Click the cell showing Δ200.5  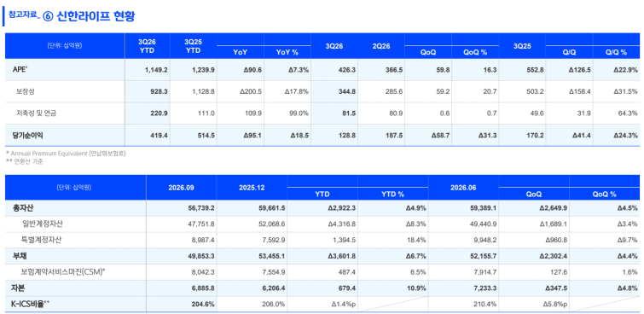(x=251, y=91)
